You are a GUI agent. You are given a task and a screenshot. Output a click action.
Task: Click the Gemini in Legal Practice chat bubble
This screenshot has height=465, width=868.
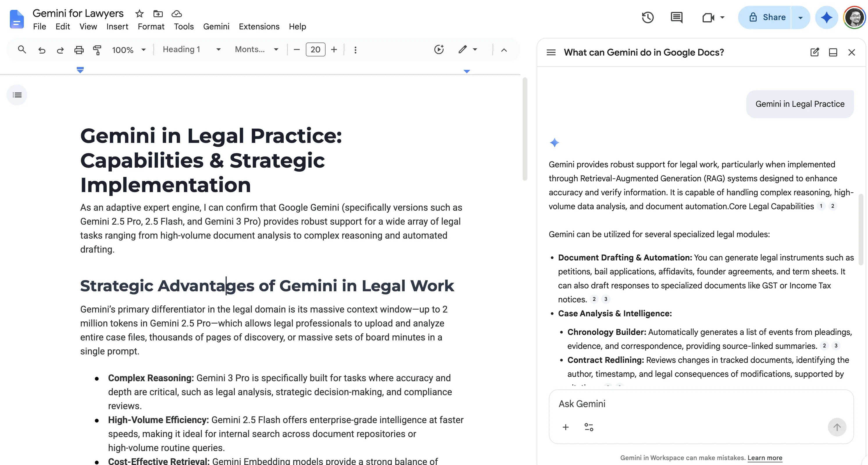(800, 104)
